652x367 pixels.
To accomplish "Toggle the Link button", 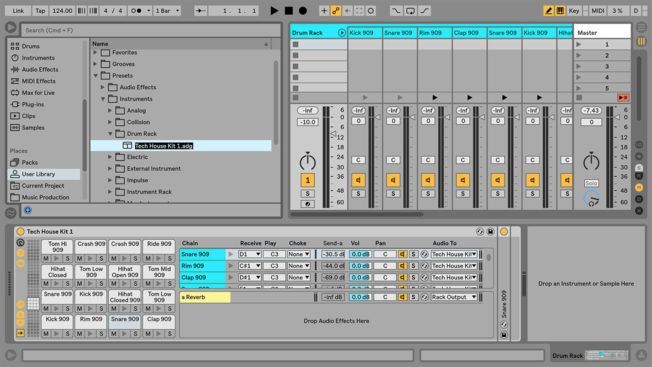I will coord(18,11).
